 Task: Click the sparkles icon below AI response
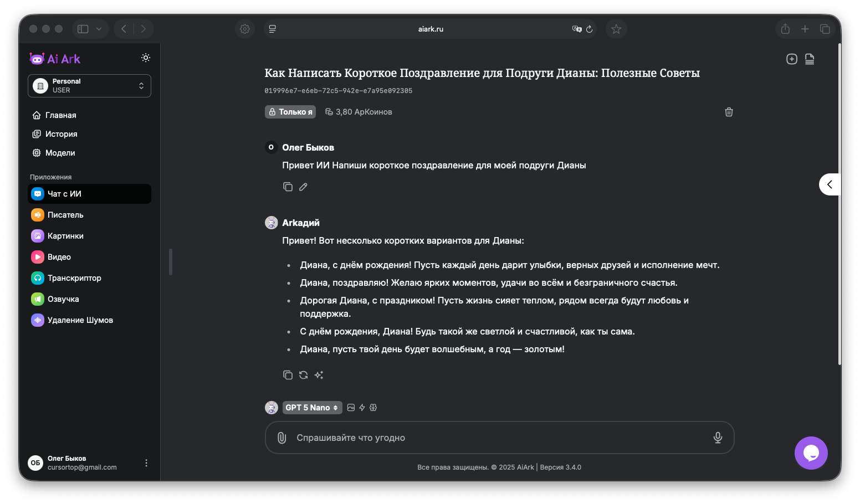[x=319, y=375]
